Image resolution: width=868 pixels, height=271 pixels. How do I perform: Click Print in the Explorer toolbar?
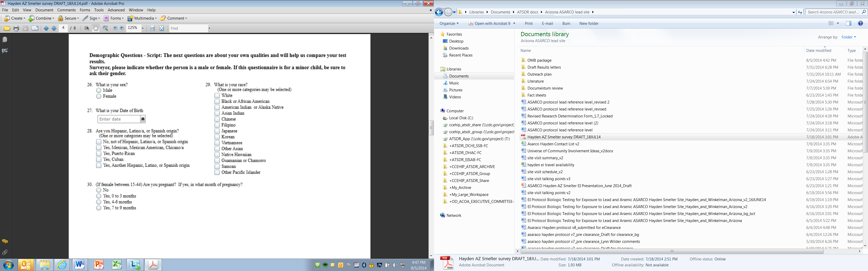(x=529, y=23)
